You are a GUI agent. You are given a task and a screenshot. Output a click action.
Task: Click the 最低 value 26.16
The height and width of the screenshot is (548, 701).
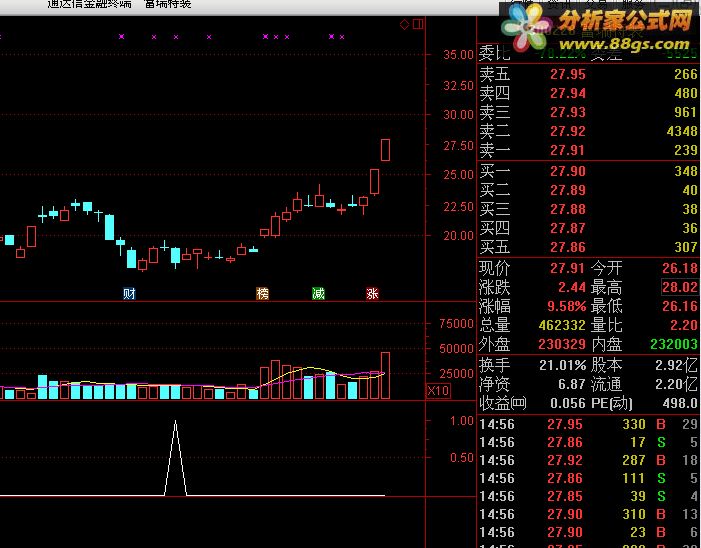coord(680,306)
